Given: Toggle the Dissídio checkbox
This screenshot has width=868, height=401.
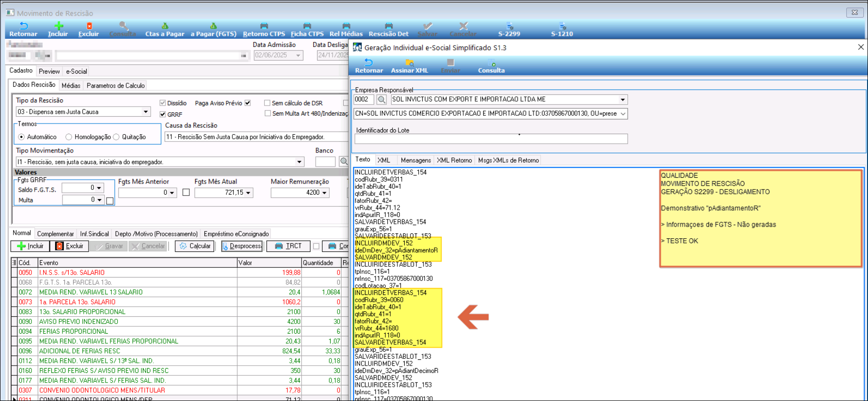Looking at the screenshot, I should coord(163,103).
